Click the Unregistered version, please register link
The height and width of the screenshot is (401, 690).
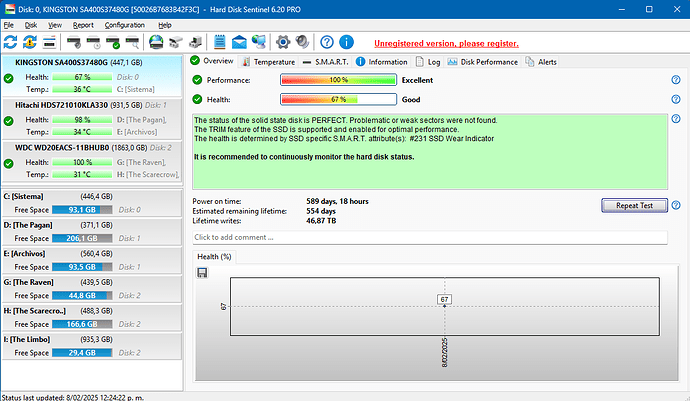pos(446,44)
